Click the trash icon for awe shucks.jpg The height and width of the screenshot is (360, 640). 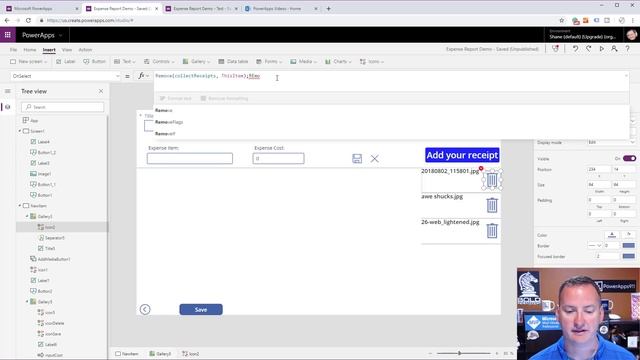(x=492, y=205)
